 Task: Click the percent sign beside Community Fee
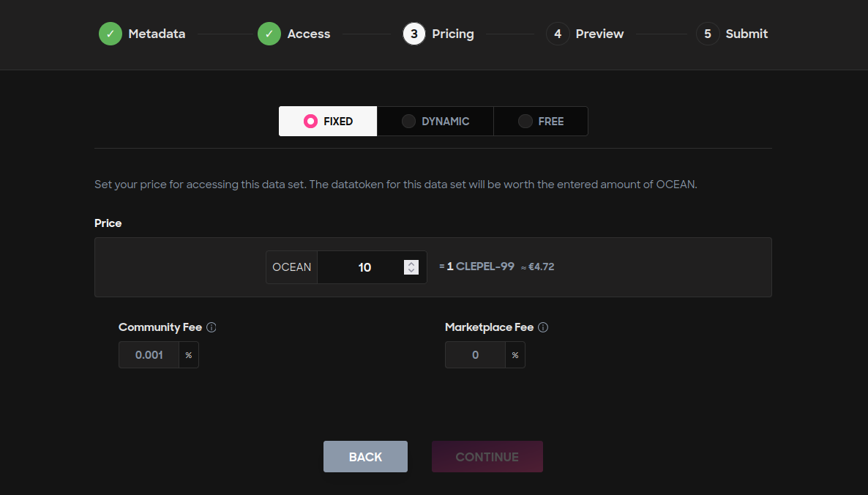point(189,355)
